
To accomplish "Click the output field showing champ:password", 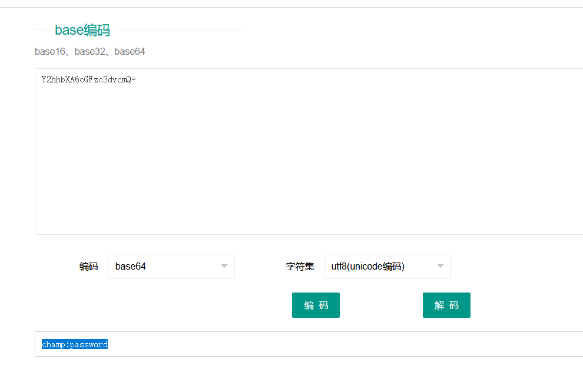I will (309, 344).
